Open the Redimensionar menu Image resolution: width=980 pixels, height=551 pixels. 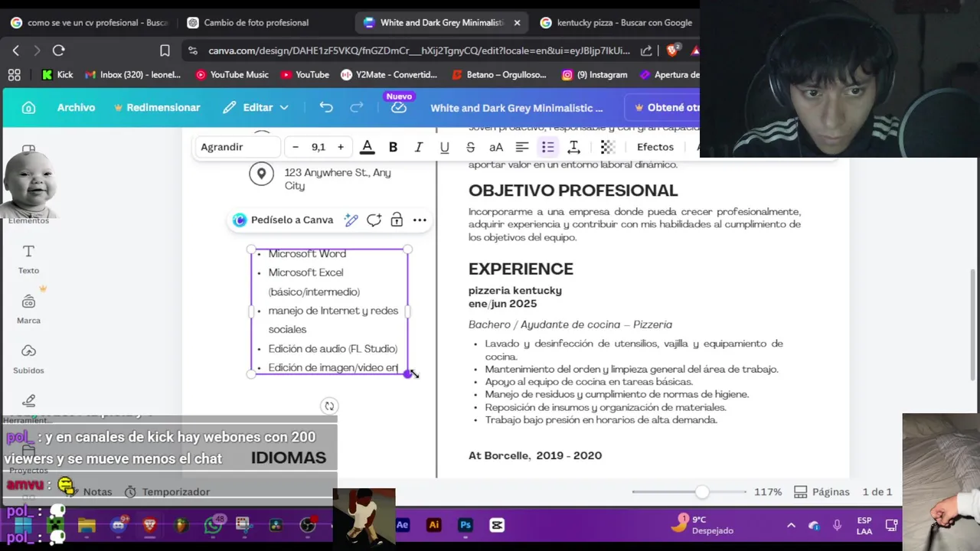(x=157, y=108)
